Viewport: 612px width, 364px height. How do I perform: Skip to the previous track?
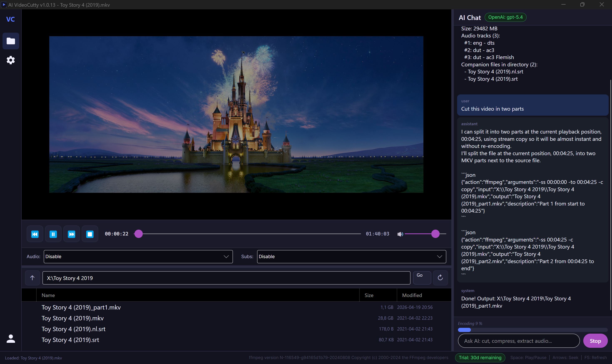[35, 234]
